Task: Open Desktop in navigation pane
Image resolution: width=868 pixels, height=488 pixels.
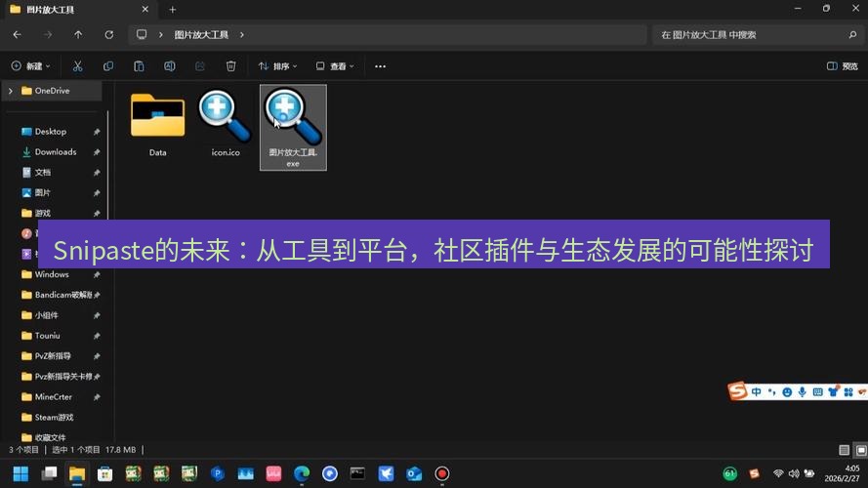Action: [x=51, y=132]
